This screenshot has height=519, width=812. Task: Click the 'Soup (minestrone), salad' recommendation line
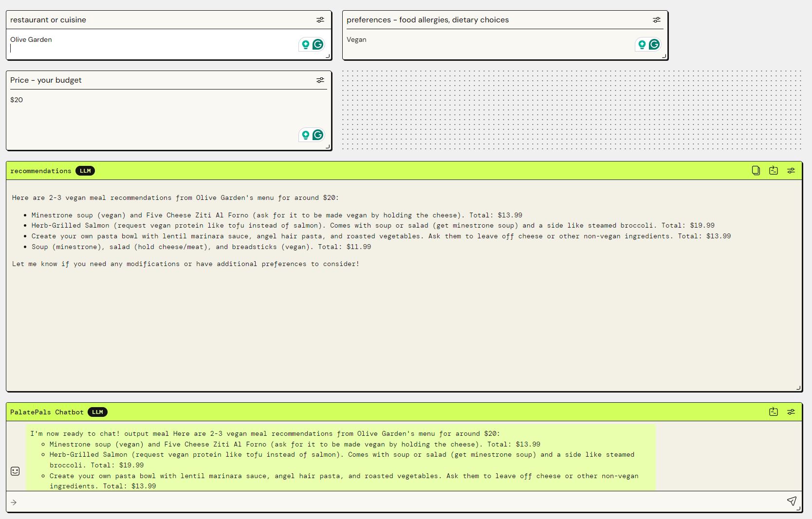tap(201, 247)
